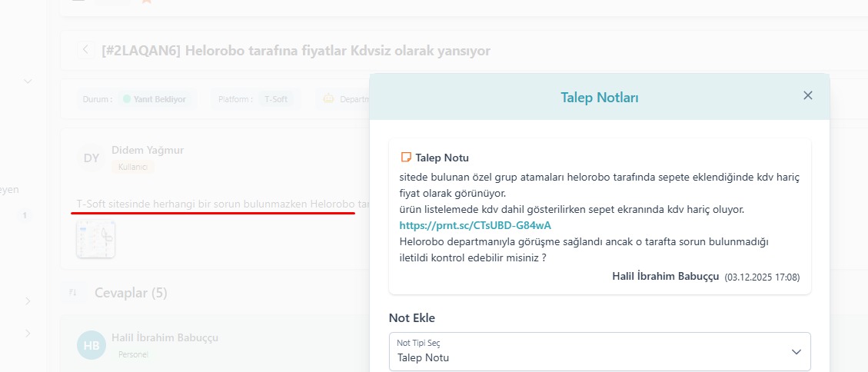Select the T-Soft platform tag

coord(275,99)
